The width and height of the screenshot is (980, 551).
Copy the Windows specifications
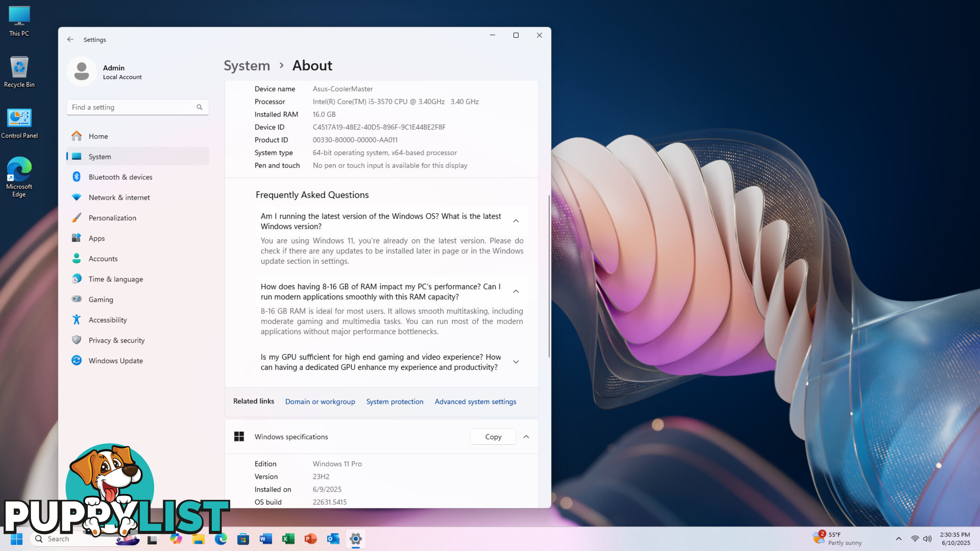point(493,436)
